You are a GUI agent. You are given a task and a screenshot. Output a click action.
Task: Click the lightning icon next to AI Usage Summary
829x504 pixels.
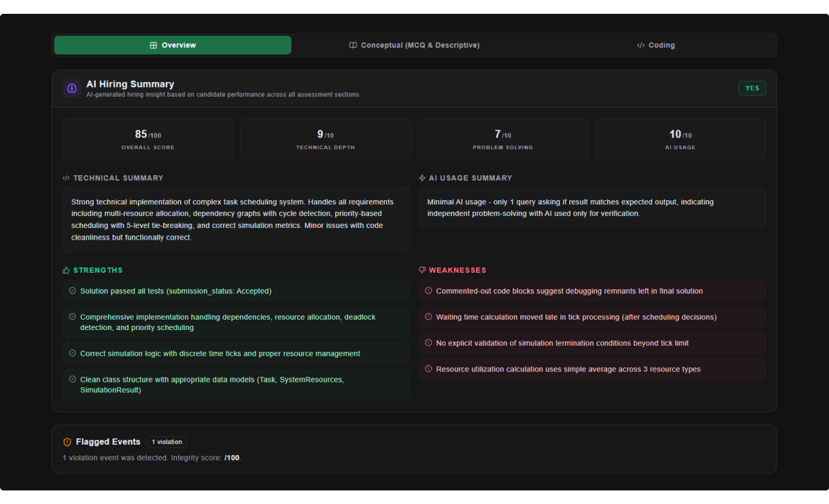[422, 178]
